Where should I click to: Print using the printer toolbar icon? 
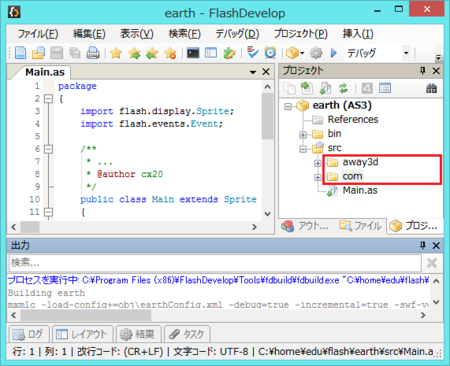93,53
